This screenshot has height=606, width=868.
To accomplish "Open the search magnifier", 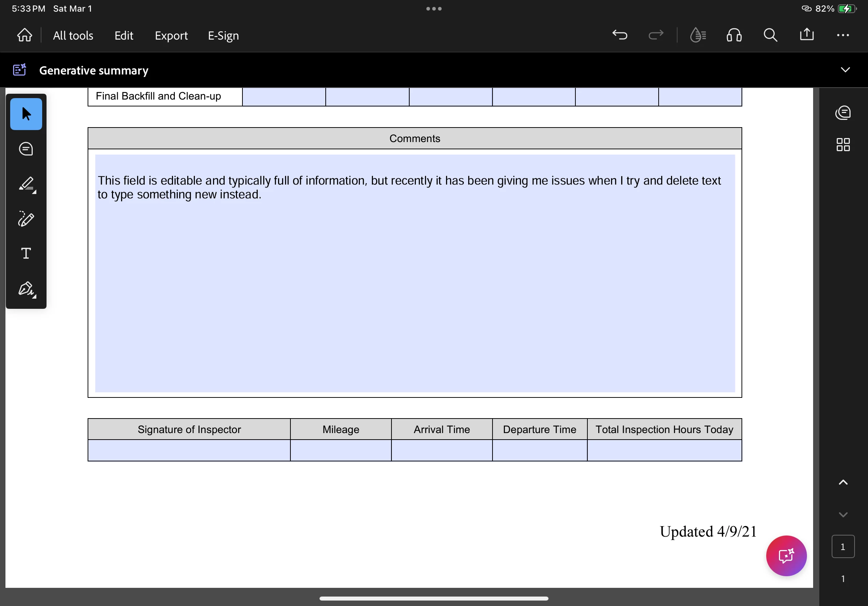I will click(x=770, y=35).
